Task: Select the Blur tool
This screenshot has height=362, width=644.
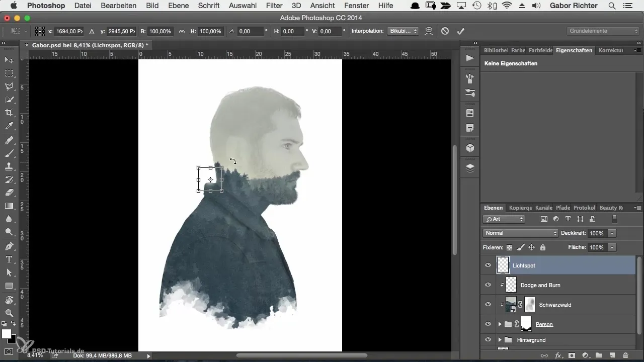Action: tap(9, 219)
